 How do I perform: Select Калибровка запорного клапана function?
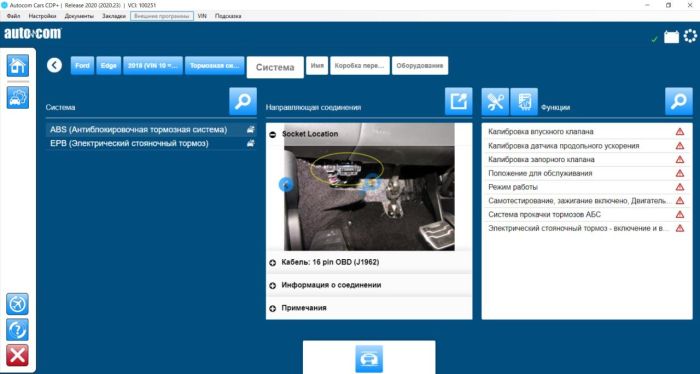point(587,159)
